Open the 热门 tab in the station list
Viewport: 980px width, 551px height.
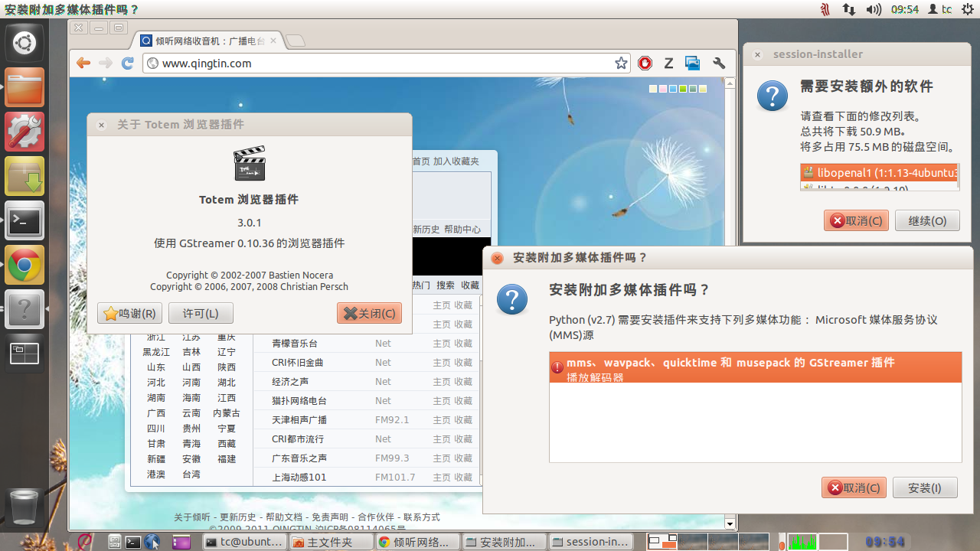421,285
